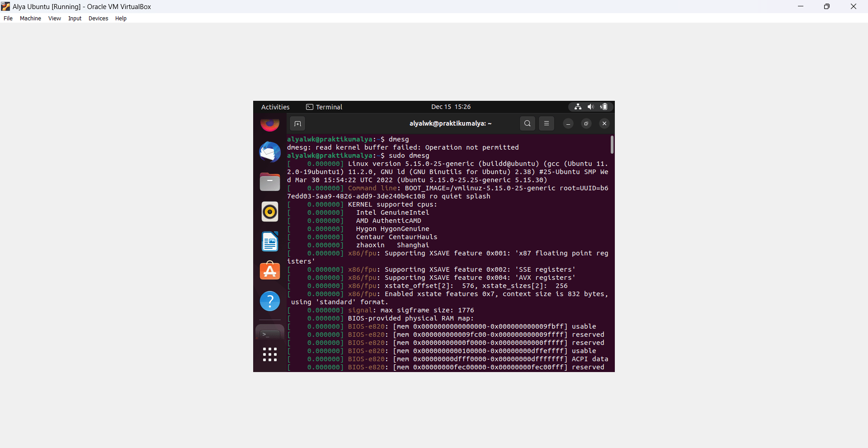Open the Machine menu
This screenshot has height=448, width=868.
(x=30, y=19)
